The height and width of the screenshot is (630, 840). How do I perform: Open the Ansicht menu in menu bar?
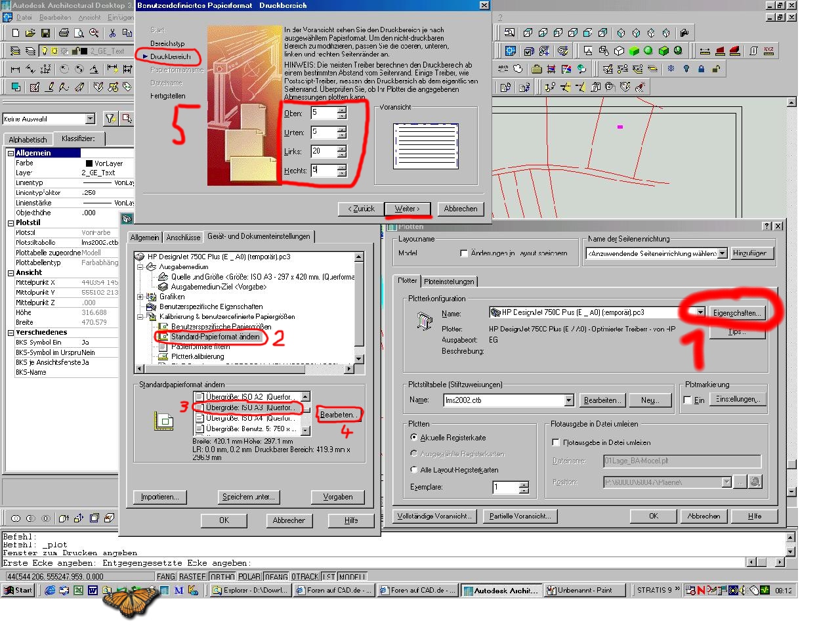[x=90, y=17]
